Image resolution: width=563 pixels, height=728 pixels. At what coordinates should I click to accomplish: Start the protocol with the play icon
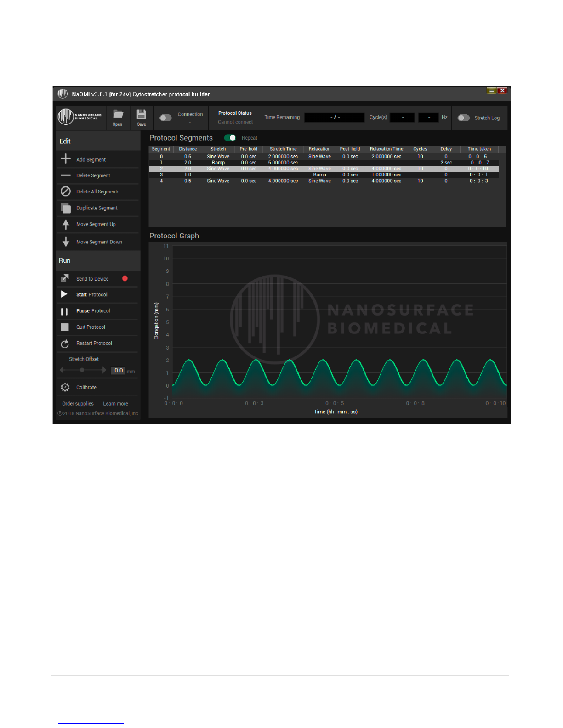(64, 294)
